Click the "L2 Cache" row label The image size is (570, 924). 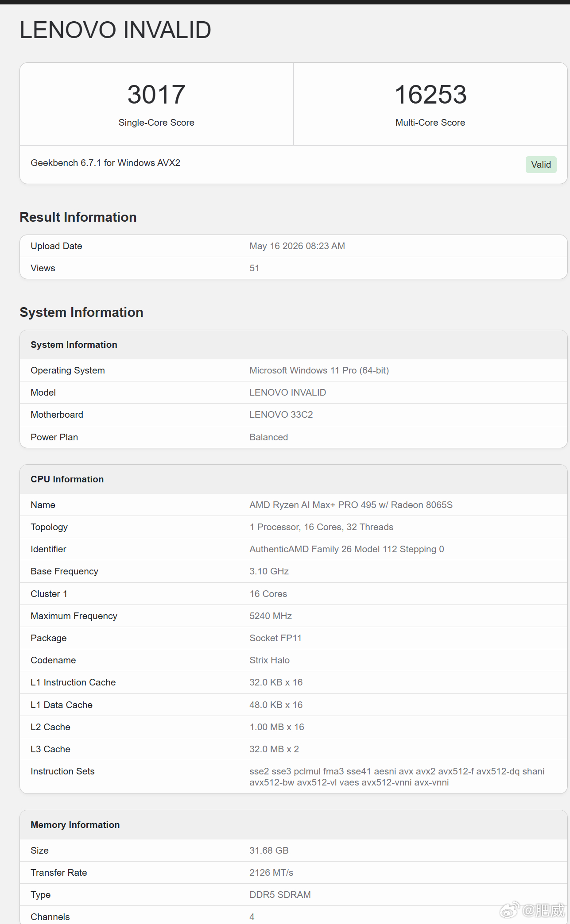50,727
